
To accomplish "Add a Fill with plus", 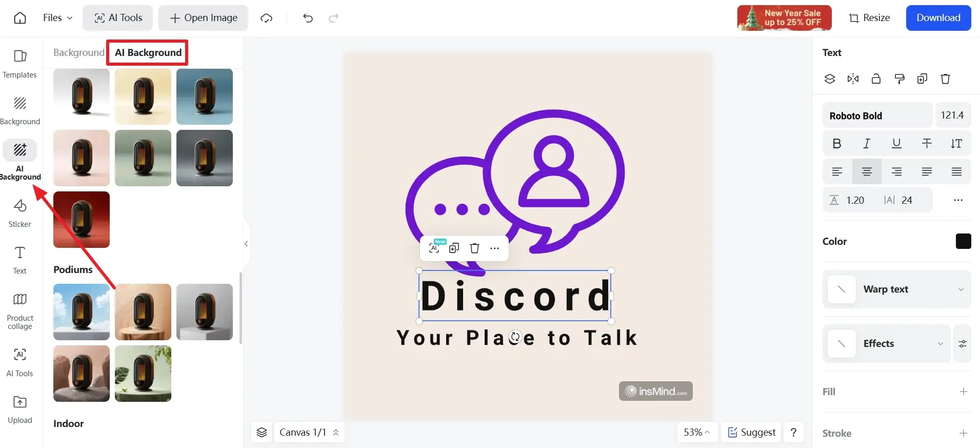I will click(x=963, y=392).
